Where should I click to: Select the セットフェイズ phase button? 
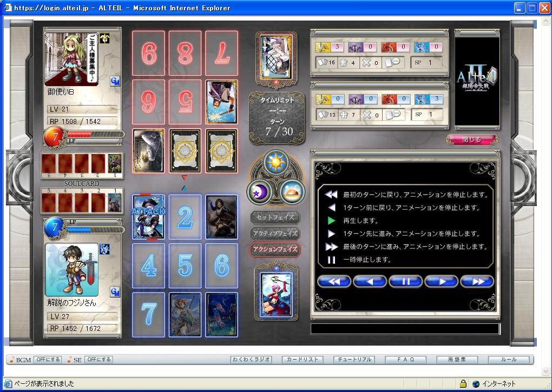point(275,217)
